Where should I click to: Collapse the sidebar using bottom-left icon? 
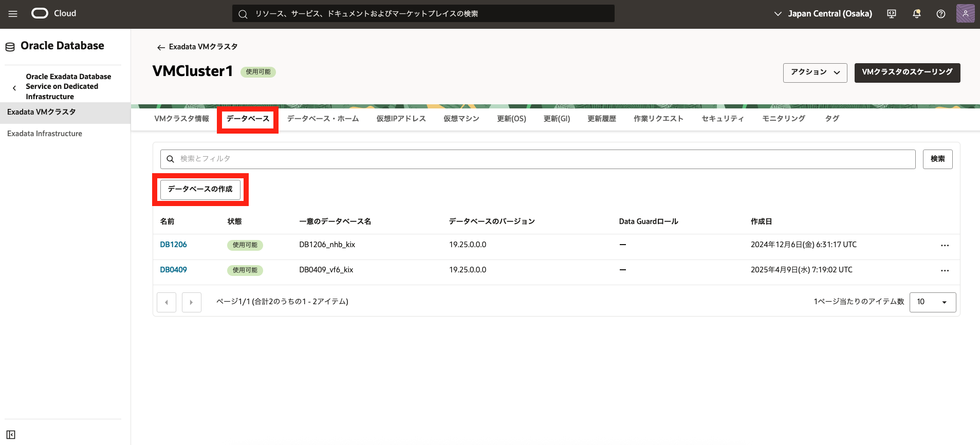[x=11, y=435]
